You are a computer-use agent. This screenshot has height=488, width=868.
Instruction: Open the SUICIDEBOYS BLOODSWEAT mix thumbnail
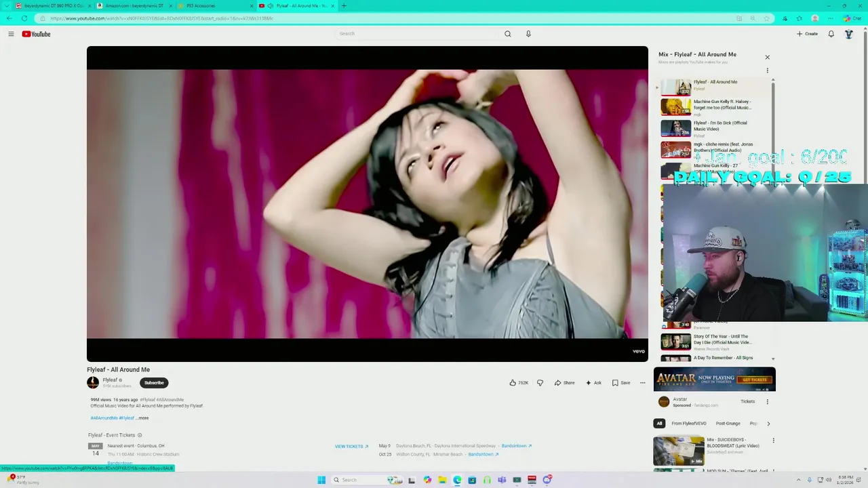pos(679,451)
